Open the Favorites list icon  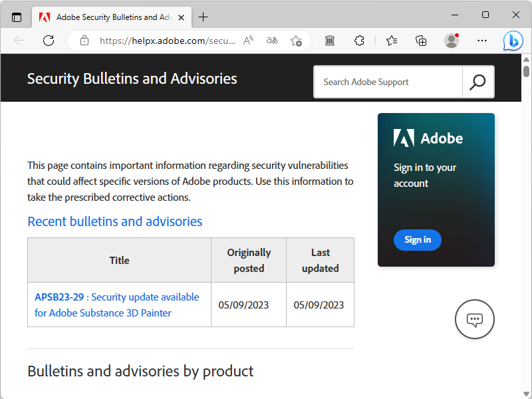[392, 41]
